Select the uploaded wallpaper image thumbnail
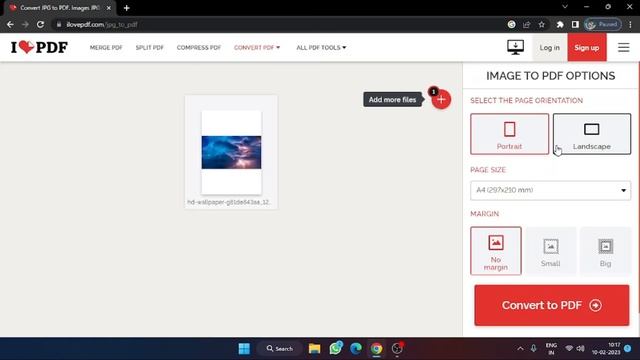The height and width of the screenshot is (360, 640). tap(231, 152)
